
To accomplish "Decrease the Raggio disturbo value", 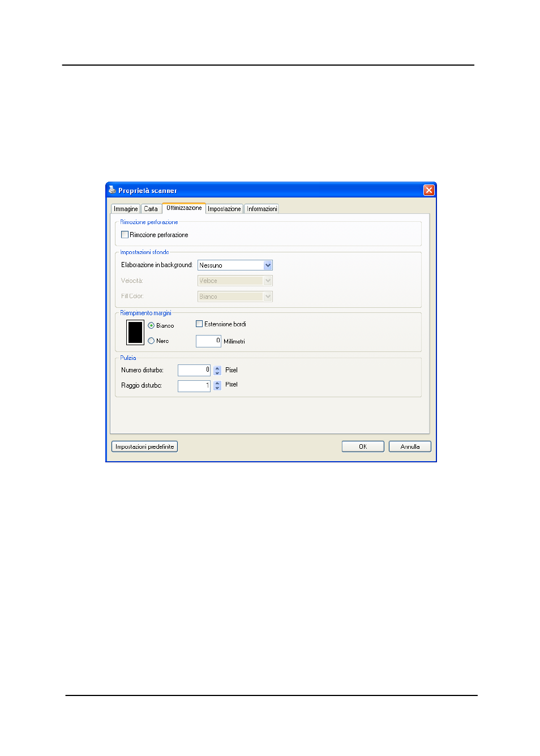I will point(217,388).
